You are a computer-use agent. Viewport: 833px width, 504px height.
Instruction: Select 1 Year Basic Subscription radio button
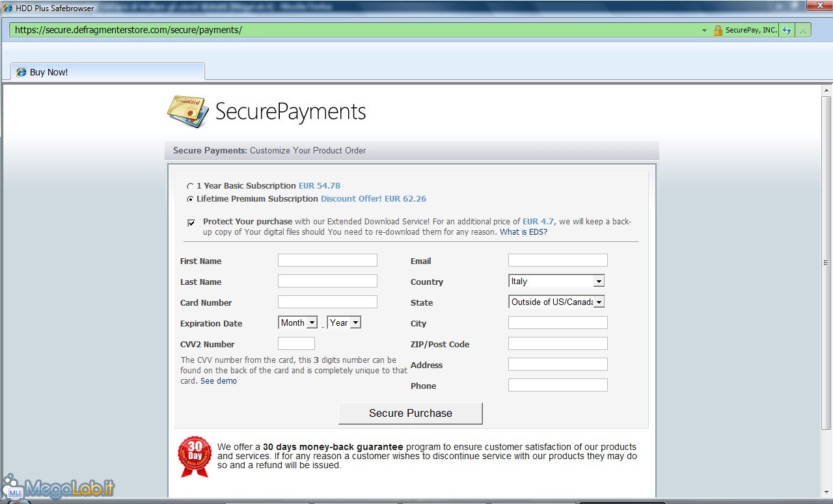point(190,186)
